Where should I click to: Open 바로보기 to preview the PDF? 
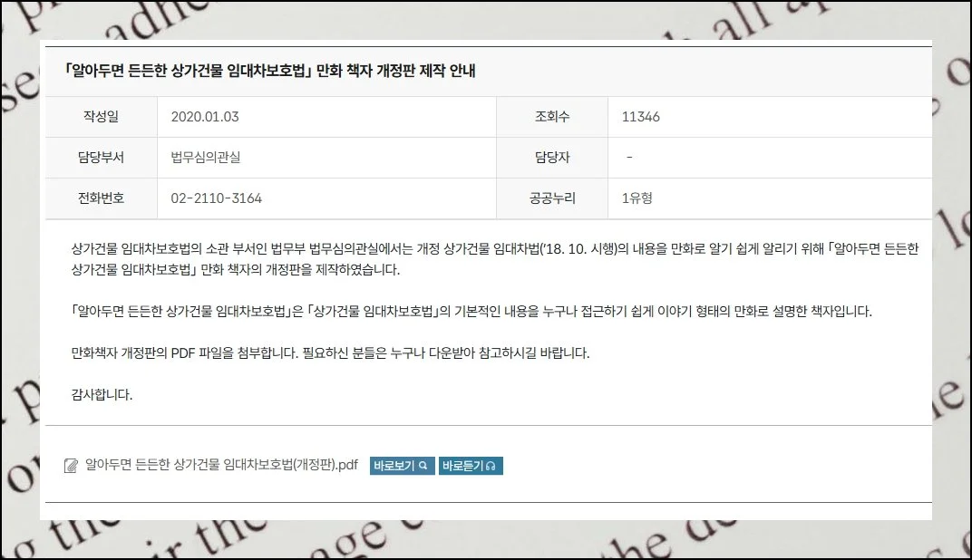pyautogui.click(x=399, y=465)
